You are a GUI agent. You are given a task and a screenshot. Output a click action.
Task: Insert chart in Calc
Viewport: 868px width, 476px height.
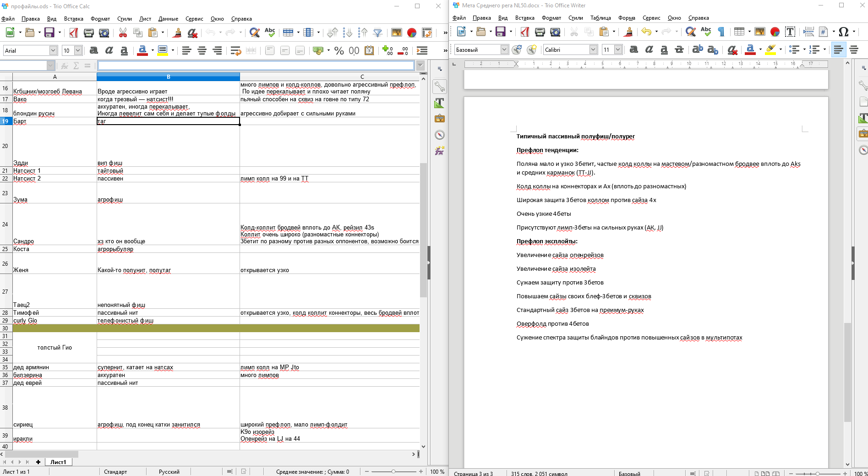pos(412,33)
